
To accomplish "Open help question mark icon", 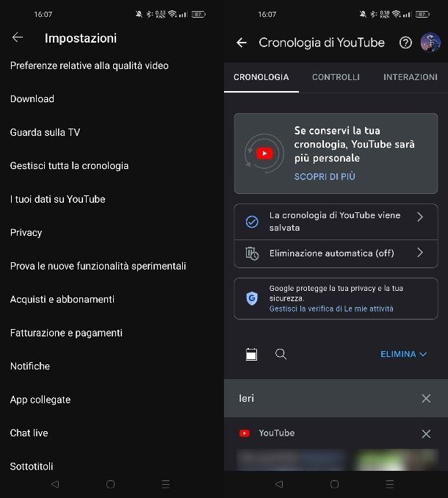I will [x=405, y=43].
